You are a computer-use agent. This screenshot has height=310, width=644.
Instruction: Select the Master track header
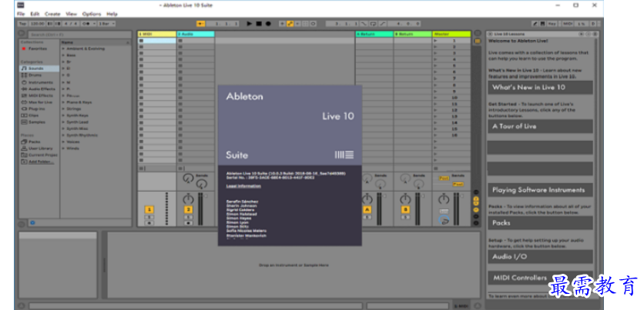pyautogui.click(x=451, y=34)
